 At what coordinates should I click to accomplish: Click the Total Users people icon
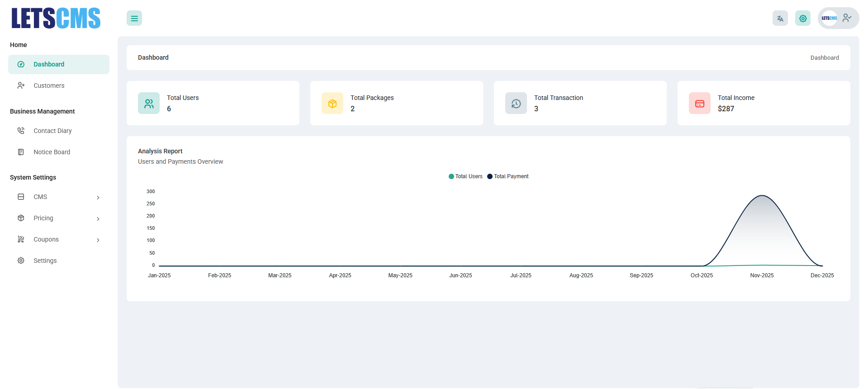pyautogui.click(x=149, y=104)
